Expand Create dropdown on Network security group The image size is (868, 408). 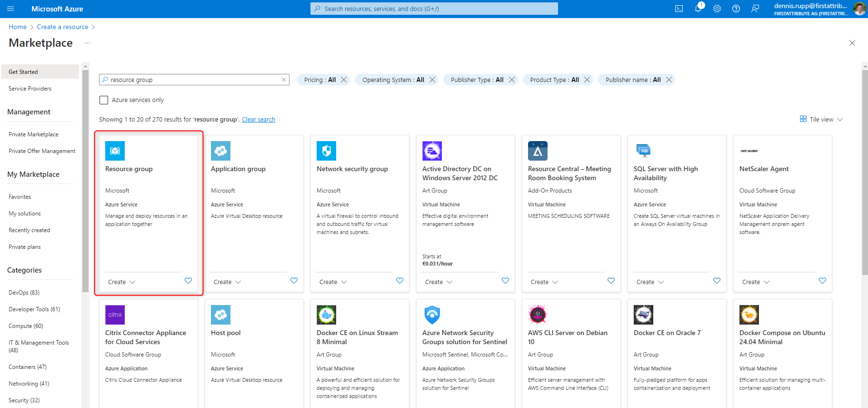pyautogui.click(x=333, y=282)
